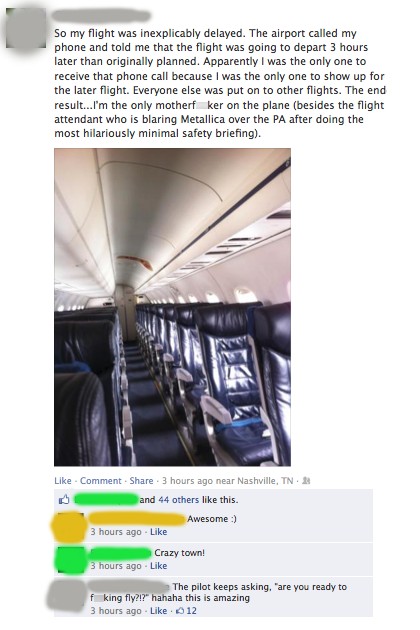Click the green blurred name in likes row

(107, 499)
